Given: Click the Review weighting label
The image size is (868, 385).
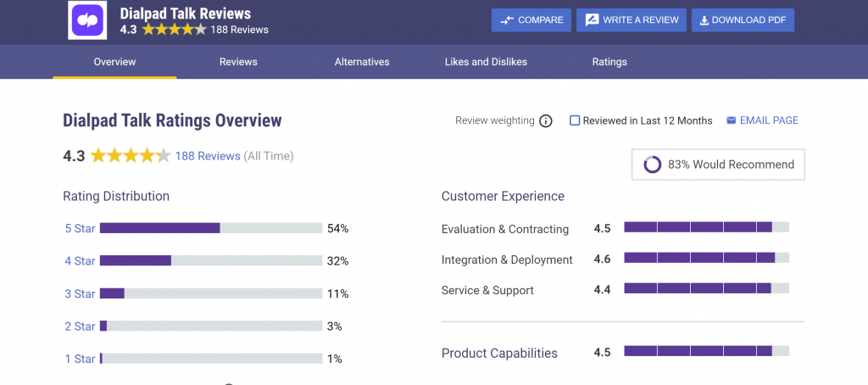Looking at the screenshot, I should point(495,120).
